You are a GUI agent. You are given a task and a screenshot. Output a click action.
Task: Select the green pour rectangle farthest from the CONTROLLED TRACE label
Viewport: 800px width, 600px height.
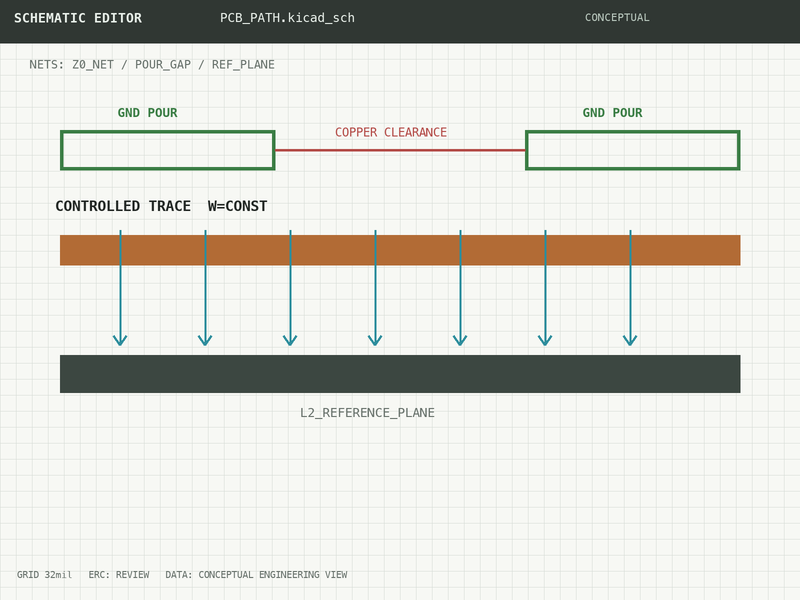click(x=633, y=150)
